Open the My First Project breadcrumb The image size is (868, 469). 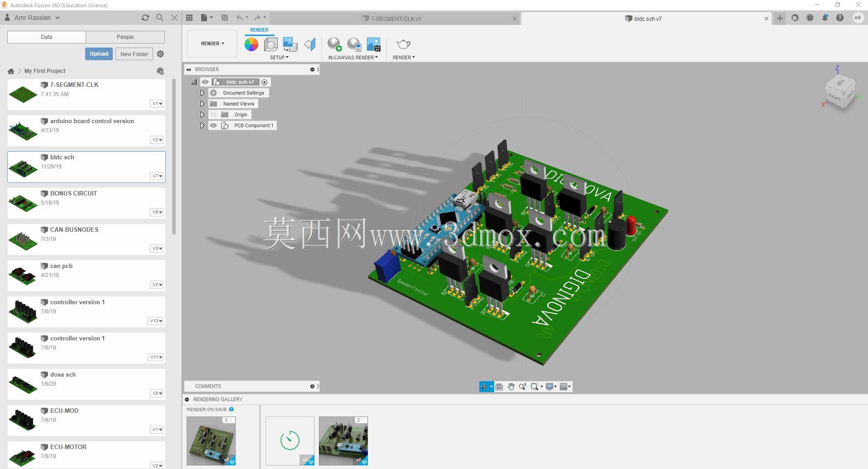[x=45, y=71]
